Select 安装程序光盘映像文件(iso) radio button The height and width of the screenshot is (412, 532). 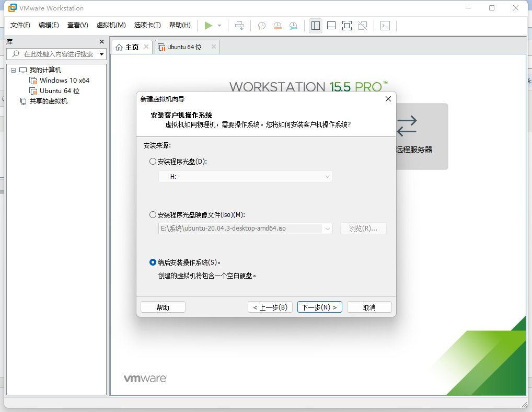(153, 215)
